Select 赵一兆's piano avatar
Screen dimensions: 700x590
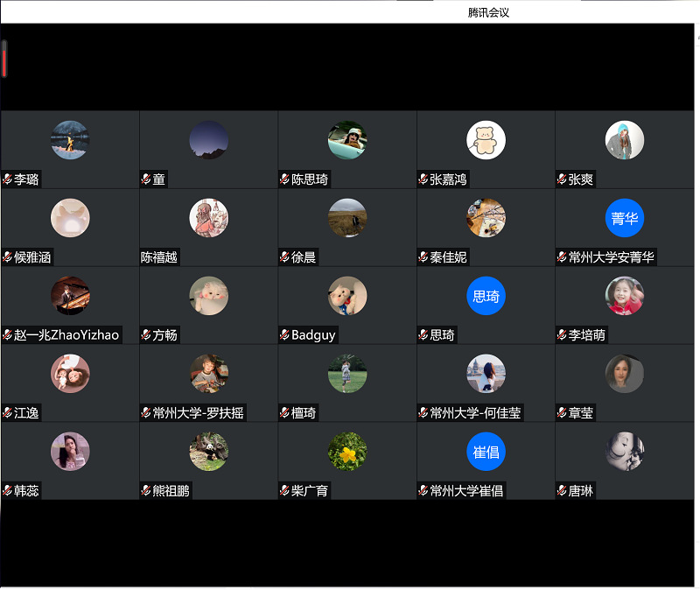[70, 296]
